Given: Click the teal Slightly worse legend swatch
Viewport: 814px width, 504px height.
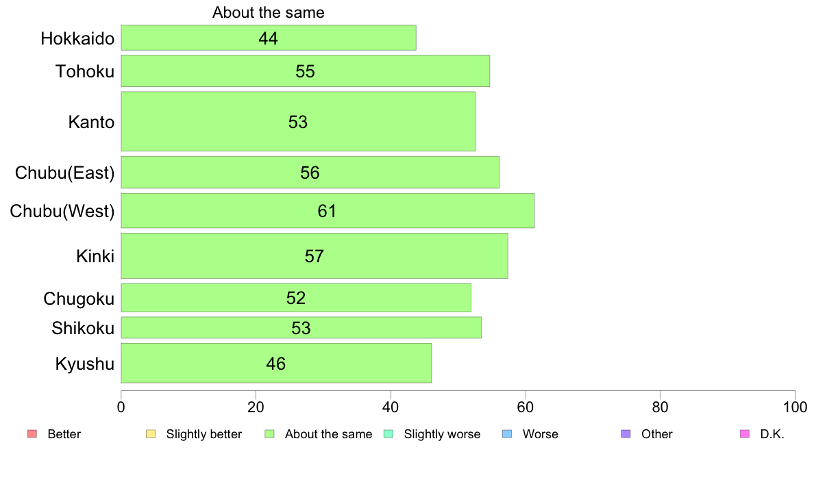Looking at the screenshot, I should [388, 434].
